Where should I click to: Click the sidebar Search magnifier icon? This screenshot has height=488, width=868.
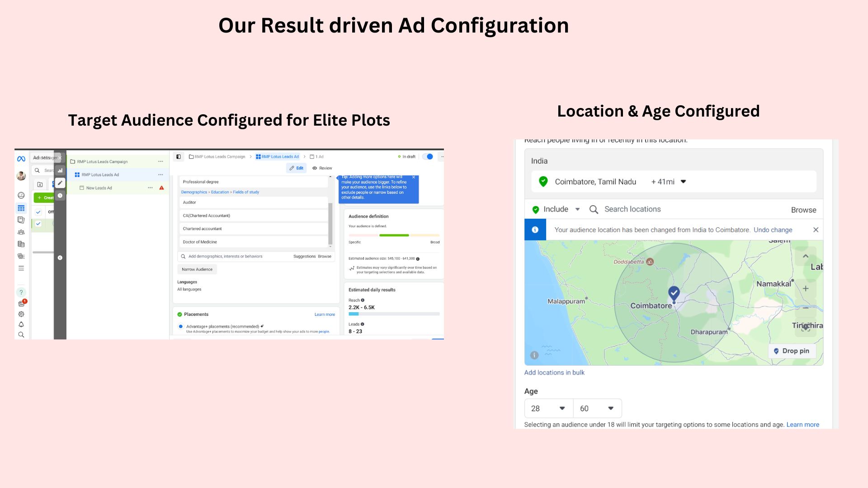[21, 335]
